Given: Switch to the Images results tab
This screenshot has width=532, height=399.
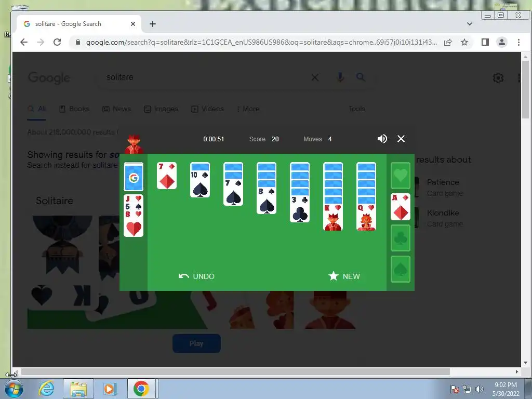Looking at the screenshot, I should (x=161, y=109).
